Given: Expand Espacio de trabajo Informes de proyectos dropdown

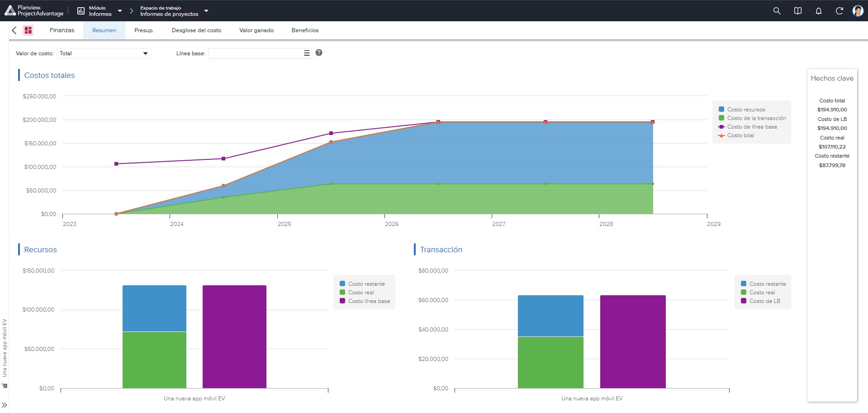Looking at the screenshot, I should click(x=174, y=11).
